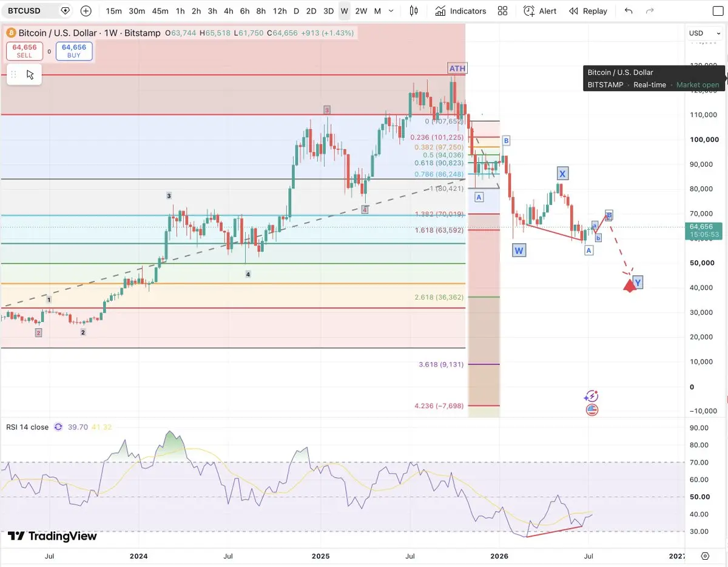
Task: Click the RSI purple refresh icon
Action: tap(58, 427)
